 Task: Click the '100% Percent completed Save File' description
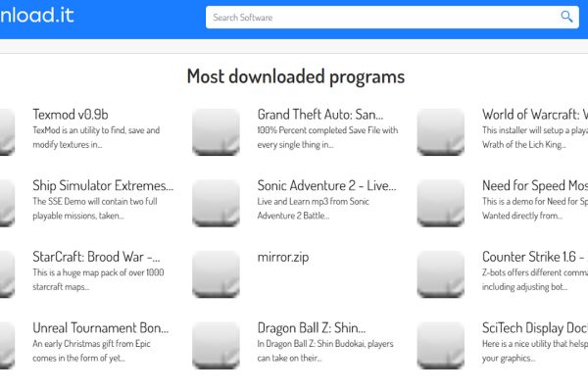327,137
